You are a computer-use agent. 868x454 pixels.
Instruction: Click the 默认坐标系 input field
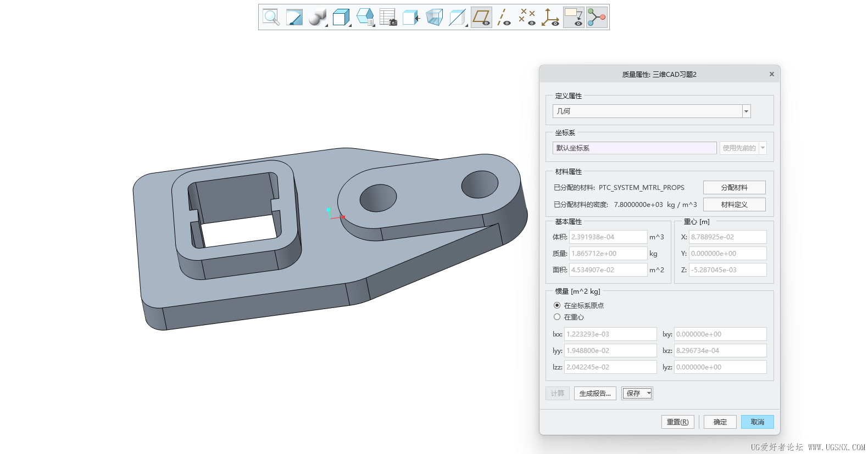634,148
